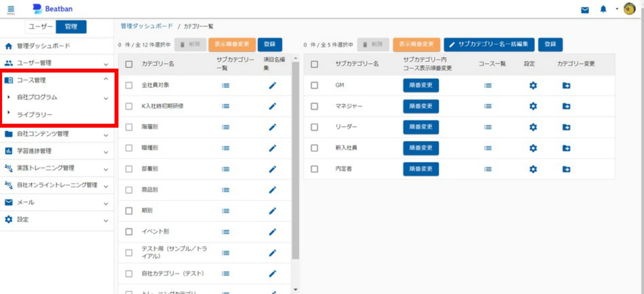
Task: Select ライブラリー in sidebar
Action: [35, 115]
